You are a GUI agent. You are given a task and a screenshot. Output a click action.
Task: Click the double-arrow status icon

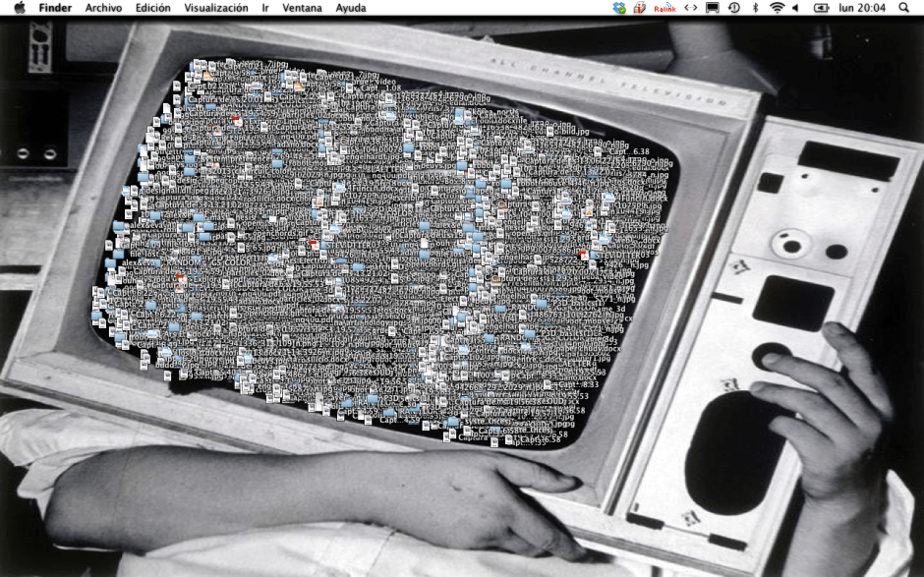pos(690,8)
